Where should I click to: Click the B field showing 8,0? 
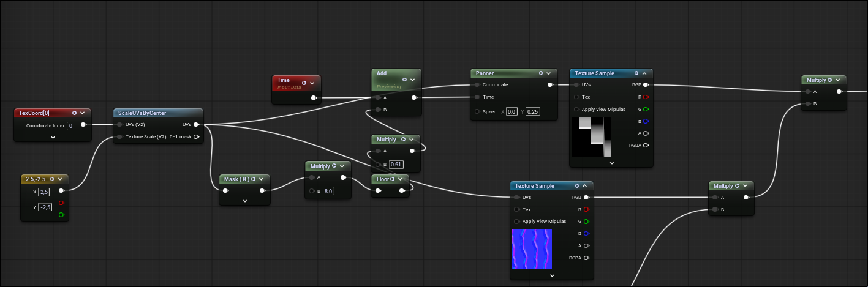click(x=329, y=192)
